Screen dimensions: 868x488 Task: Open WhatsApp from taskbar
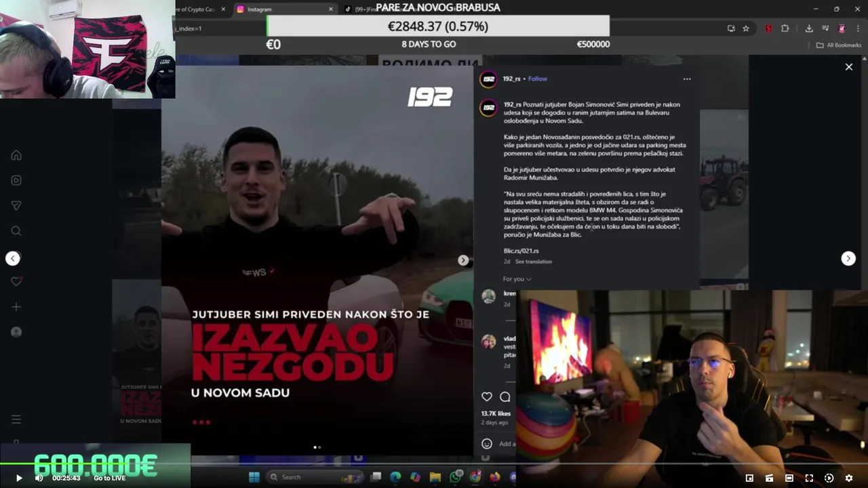click(x=456, y=477)
